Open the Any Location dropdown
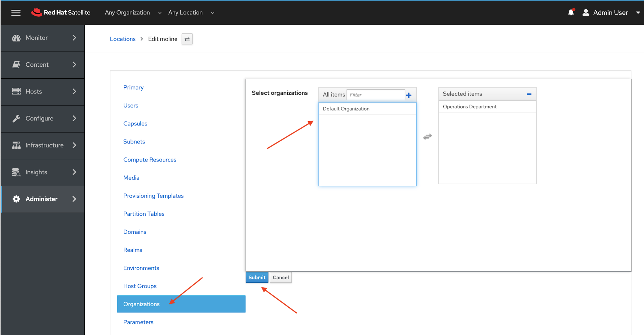 coord(191,13)
